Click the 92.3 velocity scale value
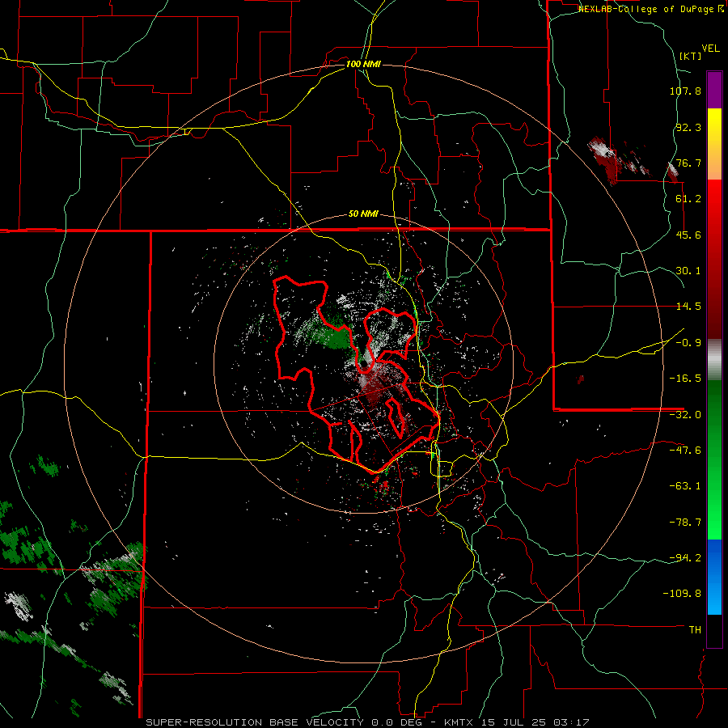728x728 pixels. click(x=688, y=127)
